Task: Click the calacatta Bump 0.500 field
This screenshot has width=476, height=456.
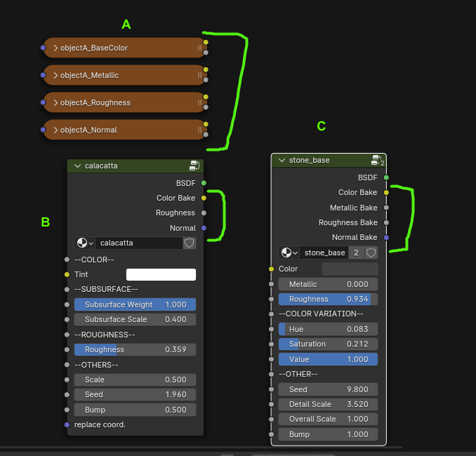Action: click(x=135, y=410)
